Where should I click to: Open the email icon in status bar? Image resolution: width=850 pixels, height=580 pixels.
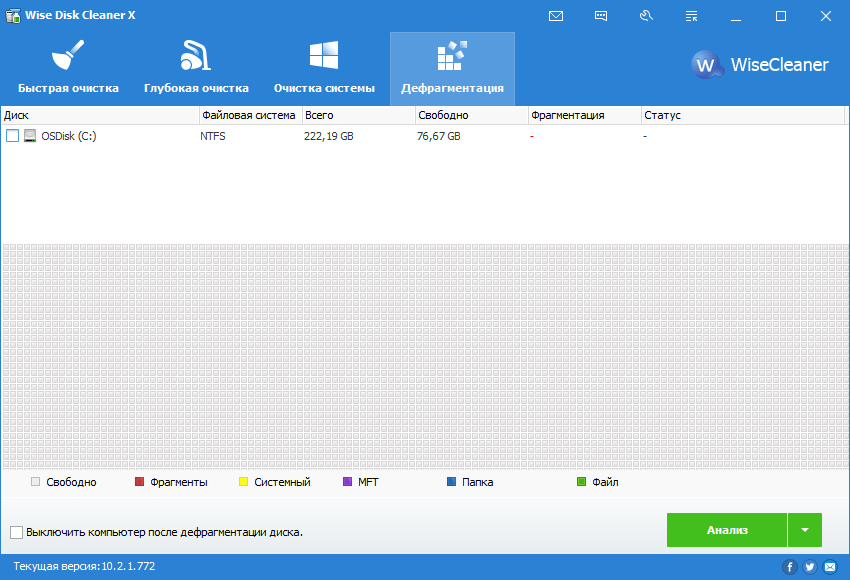(x=830, y=567)
